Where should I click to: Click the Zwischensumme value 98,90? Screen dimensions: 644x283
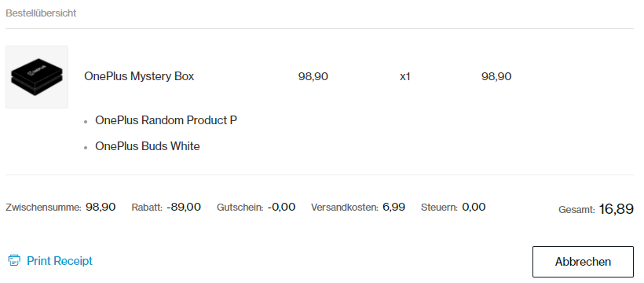point(101,207)
